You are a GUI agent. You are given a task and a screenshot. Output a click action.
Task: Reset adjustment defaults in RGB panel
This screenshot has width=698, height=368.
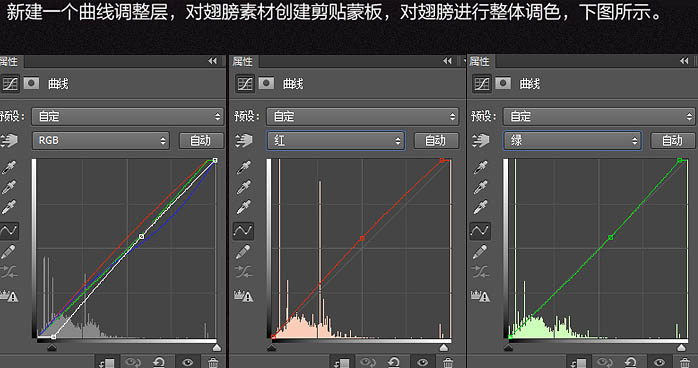pos(159,362)
